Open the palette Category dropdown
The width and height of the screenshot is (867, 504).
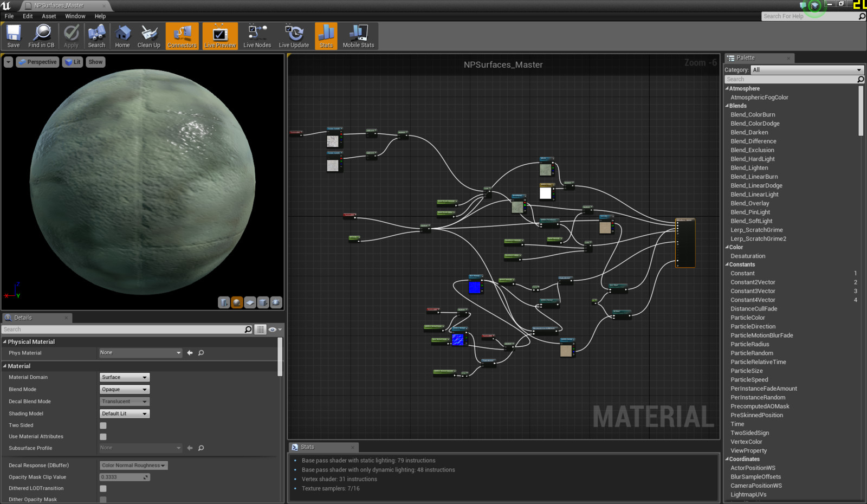(x=806, y=70)
